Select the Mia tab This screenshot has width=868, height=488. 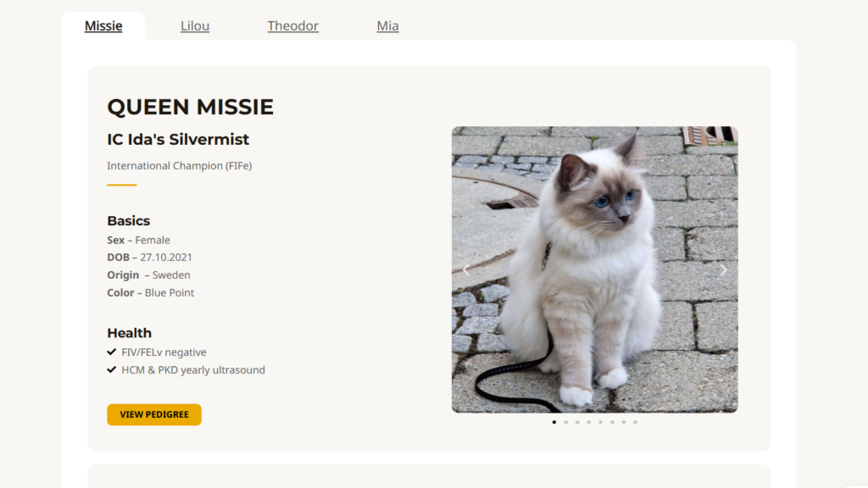click(x=387, y=25)
